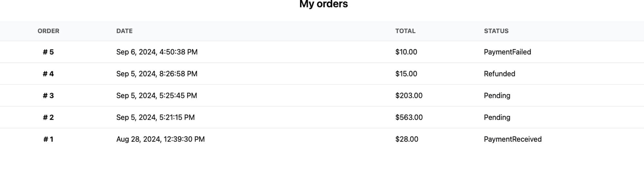
Task: Click the My orders page heading
Action: pos(323,4)
